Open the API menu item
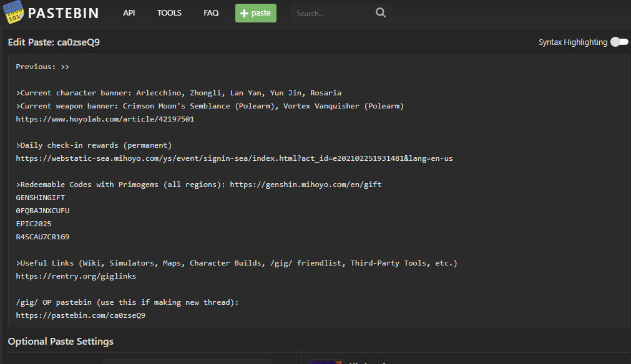631x364 pixels. click(129, 13)
